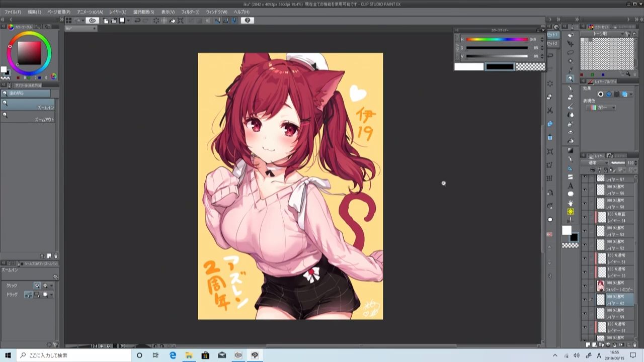Enable the tone effect in レイヤープロパティ
The image size is (644, 362).
(x=617, y=94)
